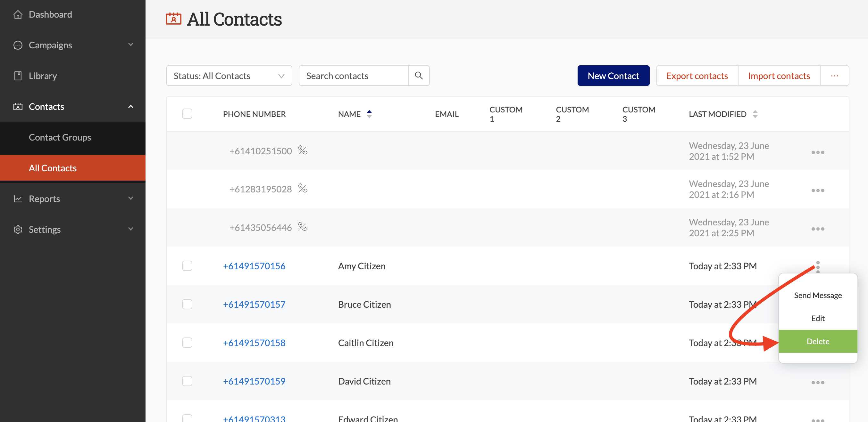Choose Edit from the context menu
This screenshot has width=868, height=422.
817,318
